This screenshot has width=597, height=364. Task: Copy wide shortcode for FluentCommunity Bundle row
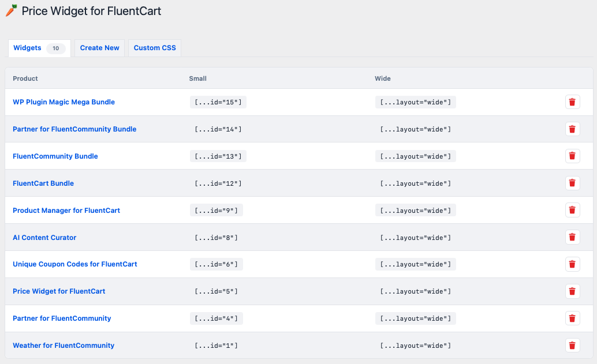[x=415, y=156]
